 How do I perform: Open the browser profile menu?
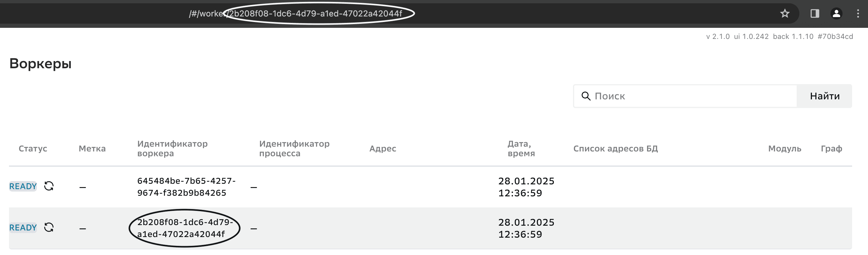[x=836, y=13]
